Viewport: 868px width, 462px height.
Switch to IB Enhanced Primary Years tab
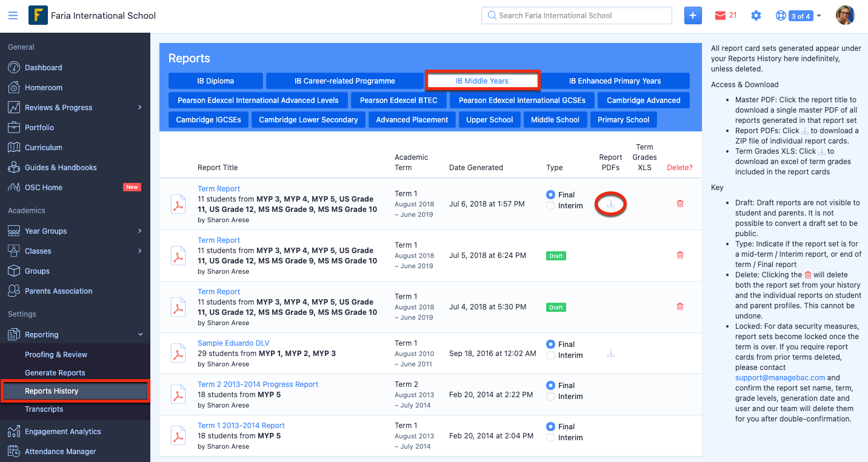point(615,81)
